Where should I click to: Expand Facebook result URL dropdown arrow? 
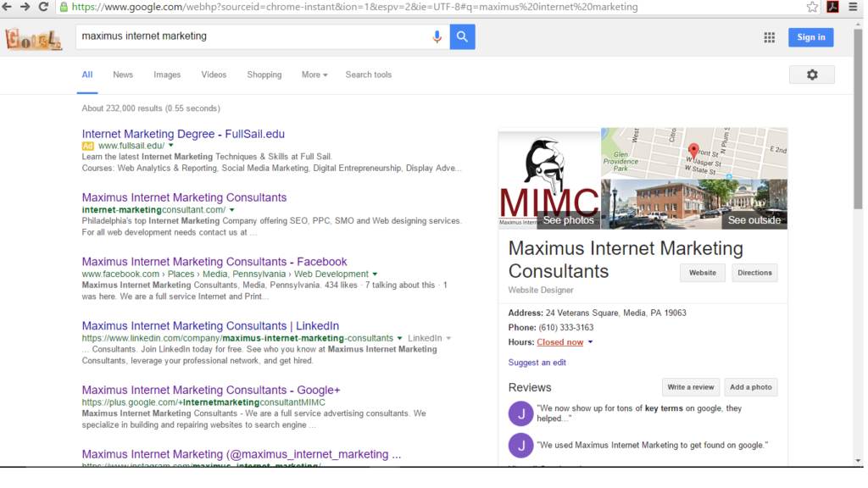pos(375,274)
